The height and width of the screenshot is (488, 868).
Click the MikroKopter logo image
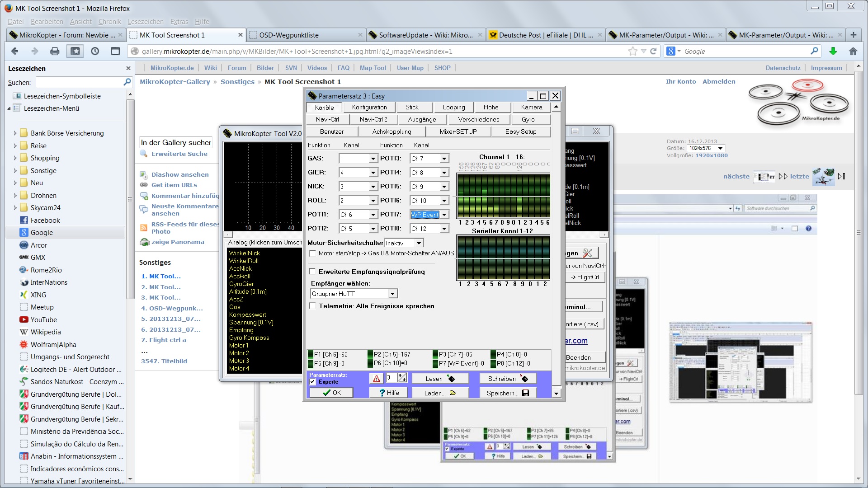point(799,103)
